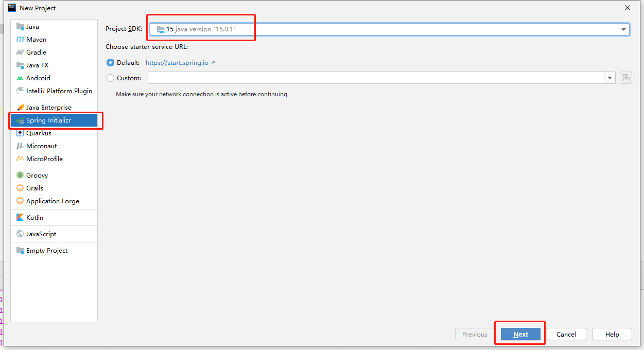Pick Empty Project option

click(x=54, y=251)
